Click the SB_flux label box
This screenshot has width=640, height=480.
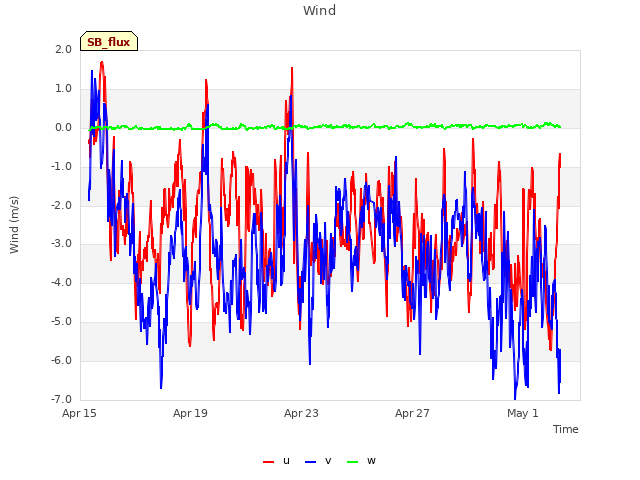pyautogui.click(x=109, y=41)
